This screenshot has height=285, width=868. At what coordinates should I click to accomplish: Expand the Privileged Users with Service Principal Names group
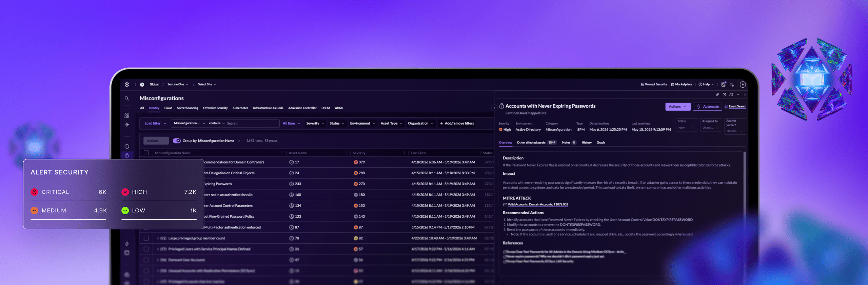tap(158, 249)
